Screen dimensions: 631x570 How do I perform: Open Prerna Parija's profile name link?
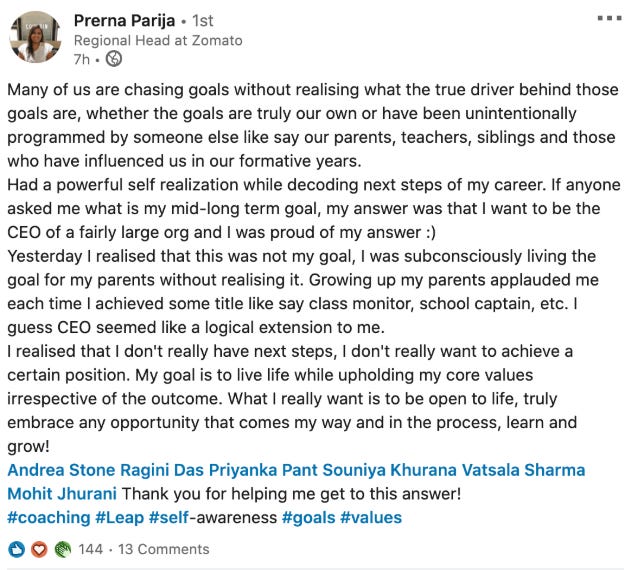click(x=124, y=21)
